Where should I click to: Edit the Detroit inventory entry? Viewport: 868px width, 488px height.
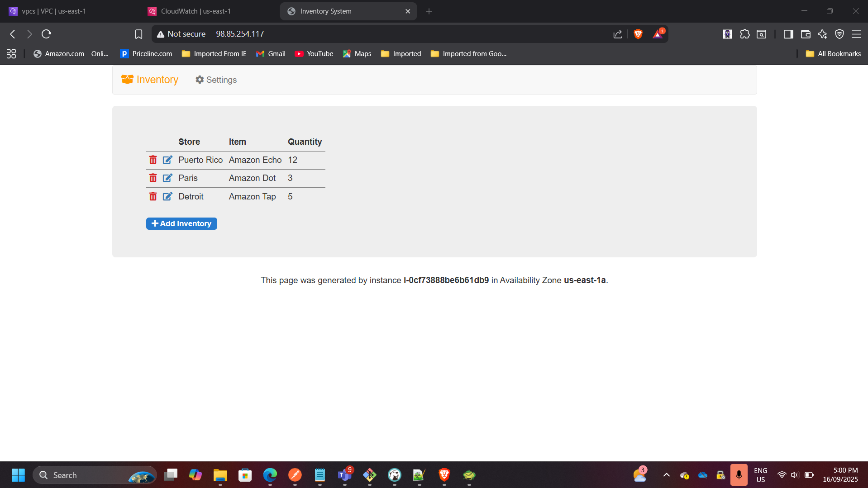point(167,196)
